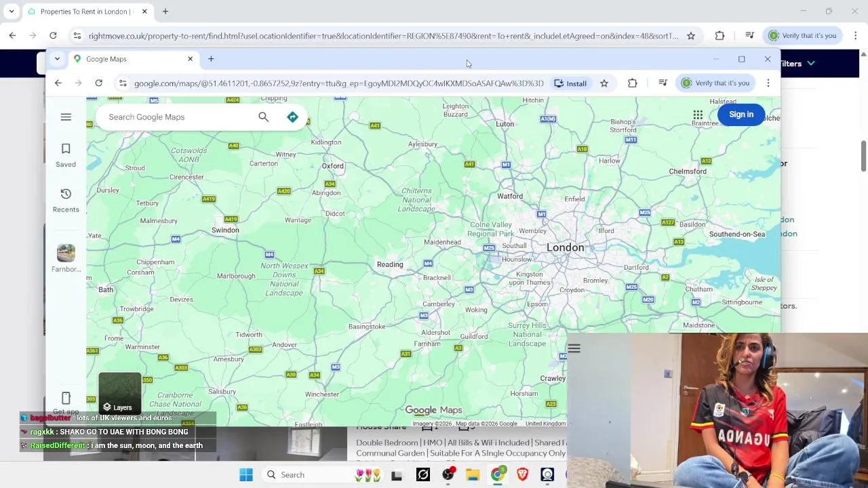
Task: Click the Get app phone icon
Action: (66, 399)
